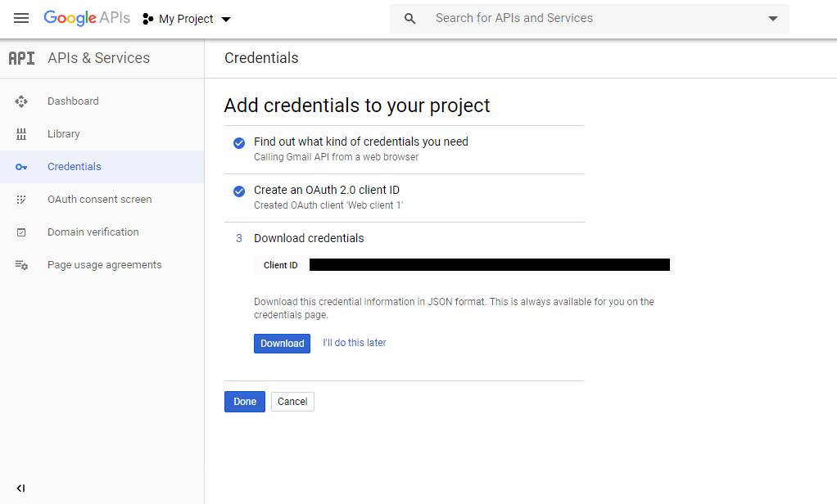The height and width of the screenshot is (504, 837).
Task: Click 'Created OAuth client Web client 1' text
Action: coord(328,205)
